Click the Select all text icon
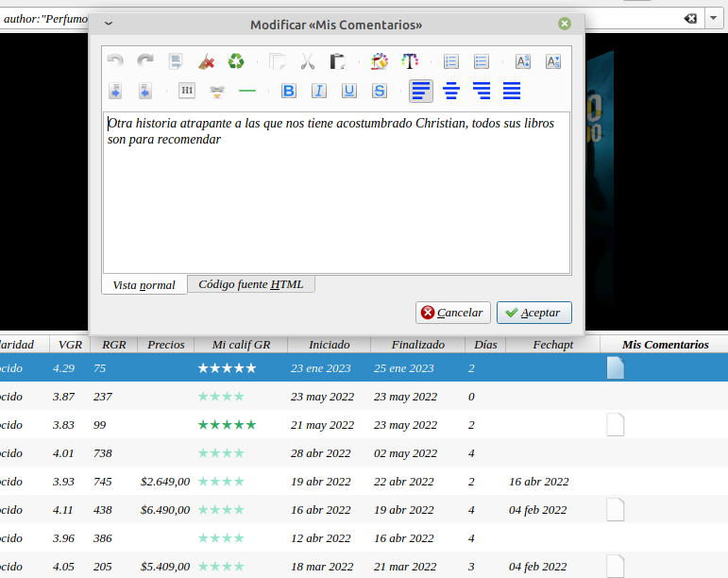728x578 pixels. 176,60
